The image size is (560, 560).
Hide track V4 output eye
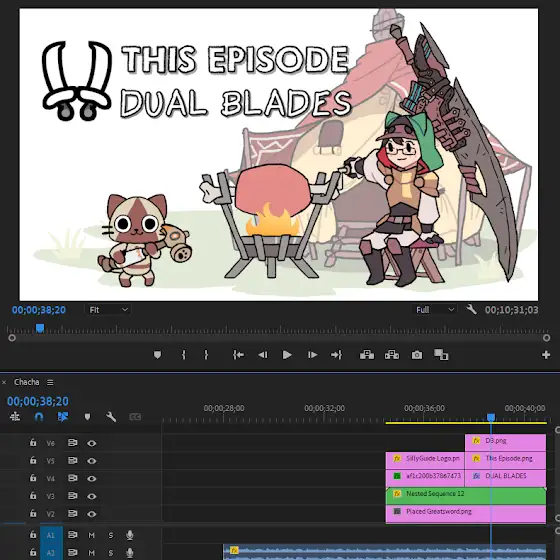[92, 479]
